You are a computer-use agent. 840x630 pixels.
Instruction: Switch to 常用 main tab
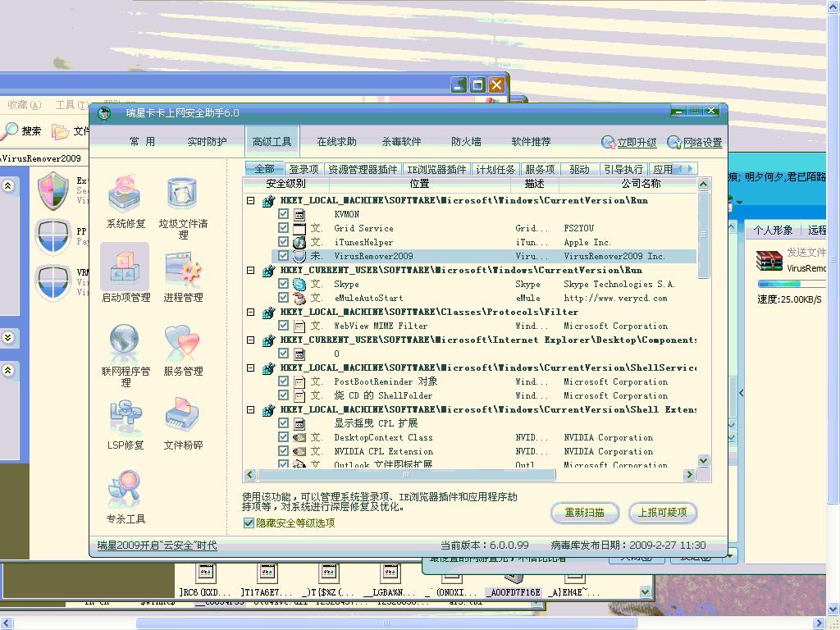coord(142,141)
